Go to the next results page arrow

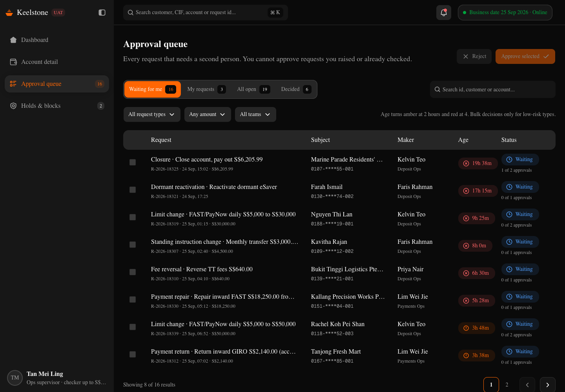[548, 385]
